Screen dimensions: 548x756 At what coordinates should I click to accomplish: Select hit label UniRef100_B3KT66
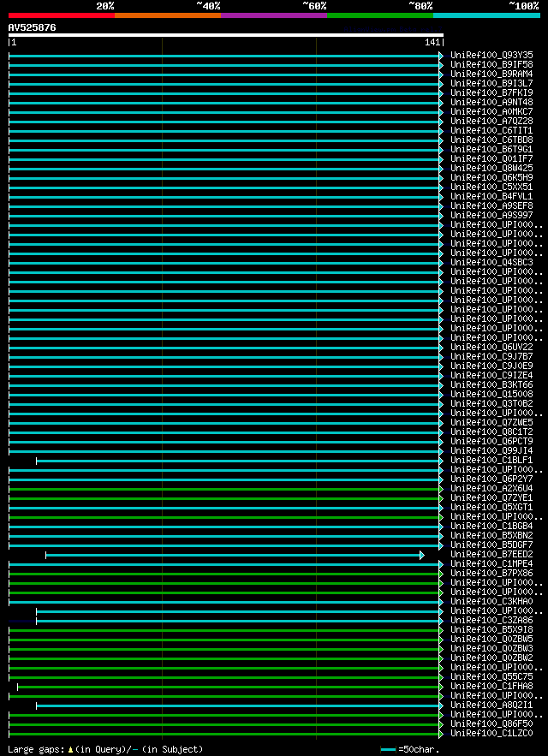491,384
